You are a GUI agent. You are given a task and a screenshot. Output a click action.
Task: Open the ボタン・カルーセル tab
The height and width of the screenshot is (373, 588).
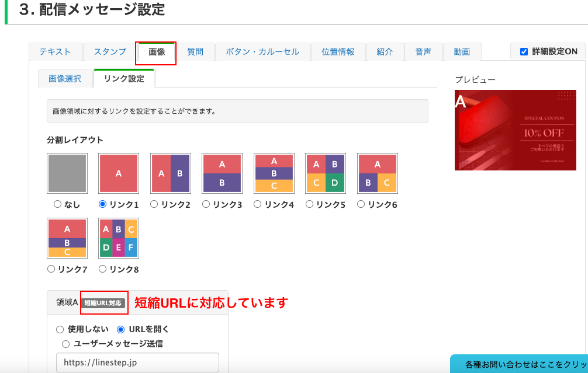click(262, 51)
